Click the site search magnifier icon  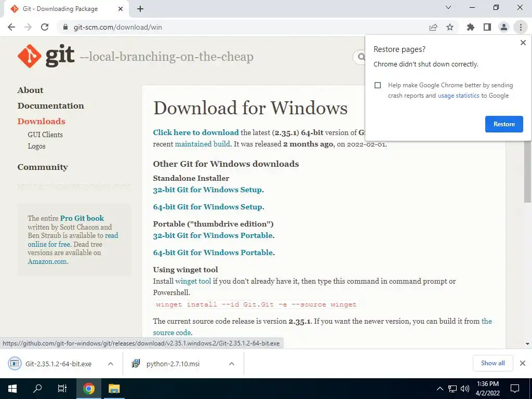coord(362,57)
